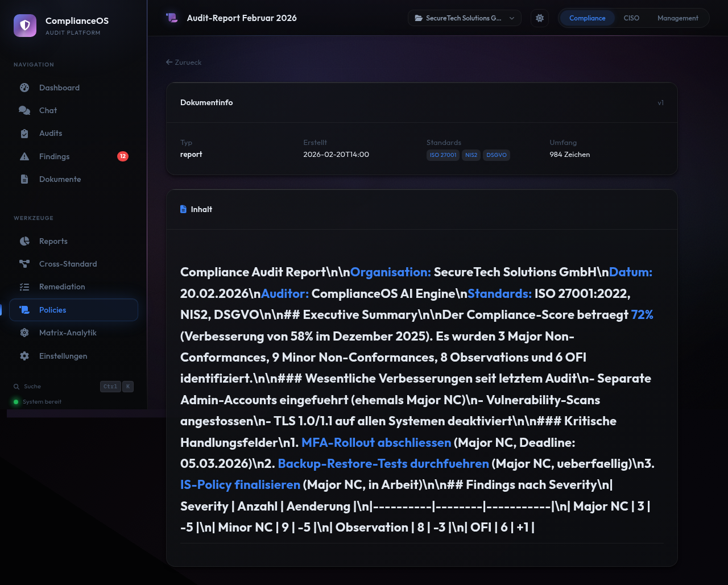This screenshot has height=585, width=728.
Task: Click the Audits clipboard icon
Action: pyautogui.click(x=24, y=134)
